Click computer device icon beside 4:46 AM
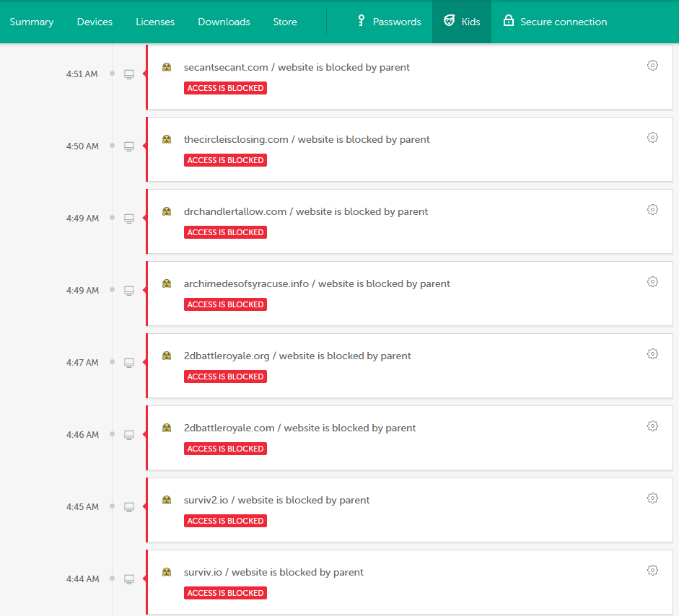This screenshot has width=679, height=616. (129, 435)
